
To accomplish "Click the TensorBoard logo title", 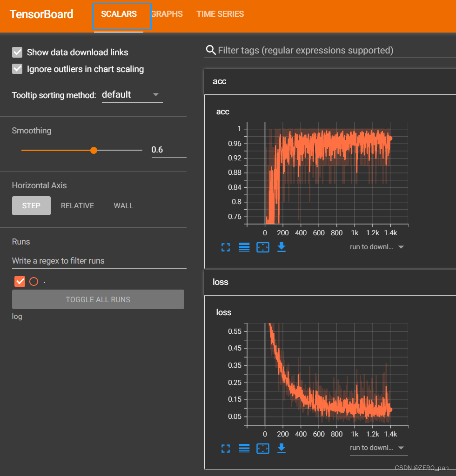I will point(41,14).
